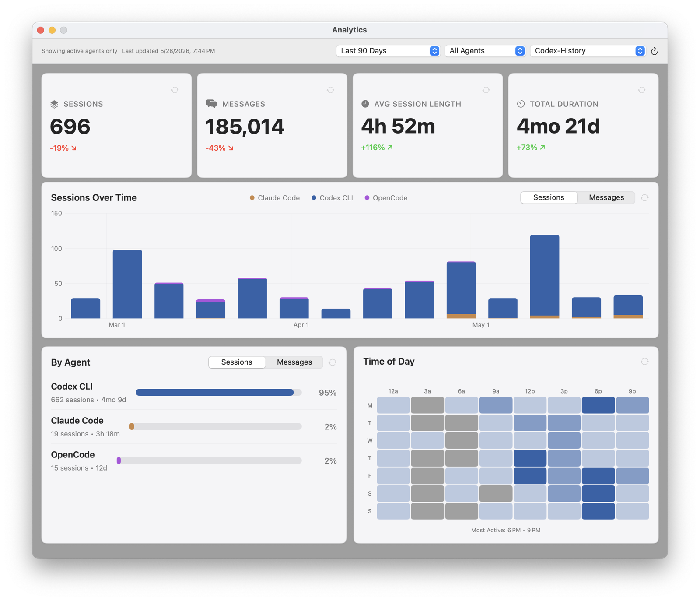Click the Apr 1 axis label
Image resolution: width=700 pixels, height=601 pixels.
tap(301, 325)
